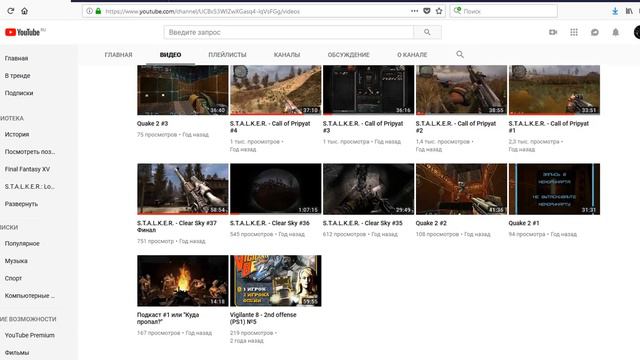Click the browser URL address bar
640x360 pixels.
pos(263,11)
